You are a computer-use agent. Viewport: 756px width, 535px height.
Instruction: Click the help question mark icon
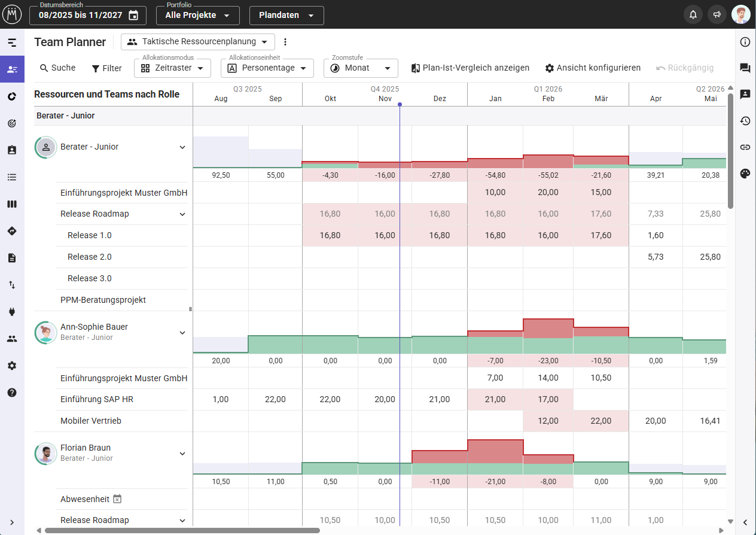pyautogui.click(x=12, y=393)
